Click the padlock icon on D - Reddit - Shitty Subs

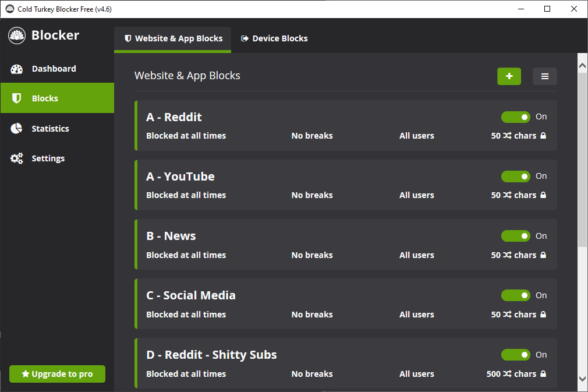click(x=543, y=373)
